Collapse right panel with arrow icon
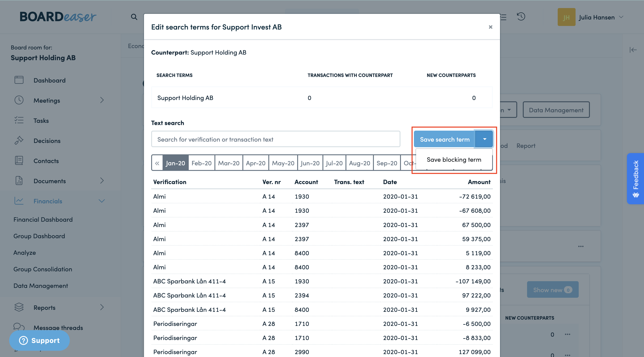The height and width of the screenshot is (357, 644). 633,50
